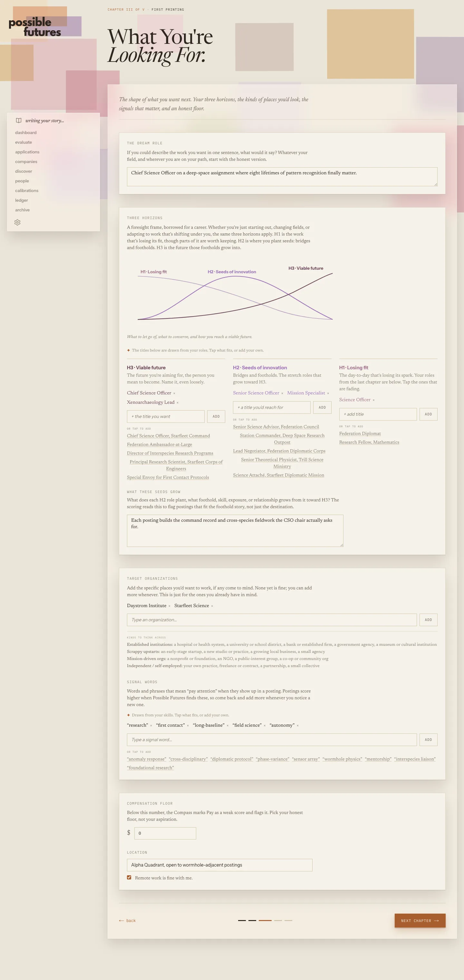Viewport: 464px width, 980px height.
Task: Open settings gear icon in sidebar
Action: coord(17,222)
